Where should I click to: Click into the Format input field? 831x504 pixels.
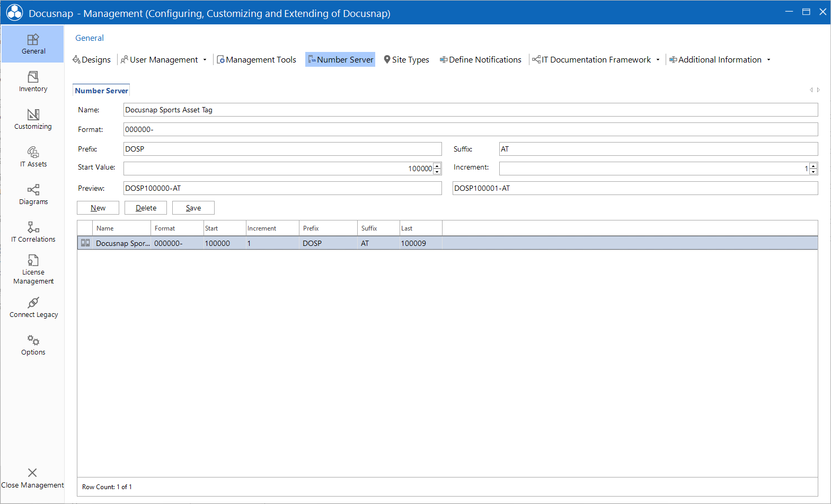click(471, 129)
